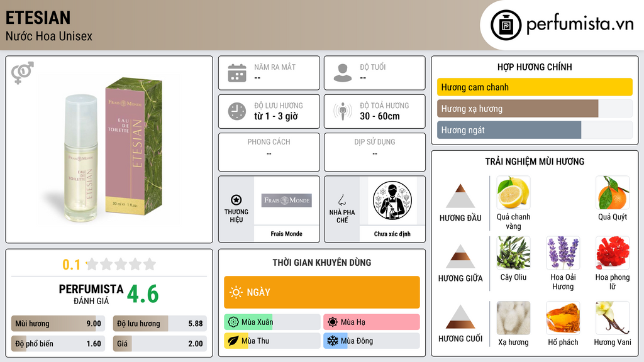The image size is (644, 362).
Task: Click the Độ phổ biến 1.60 rating bar
Action: coord(58,344)
